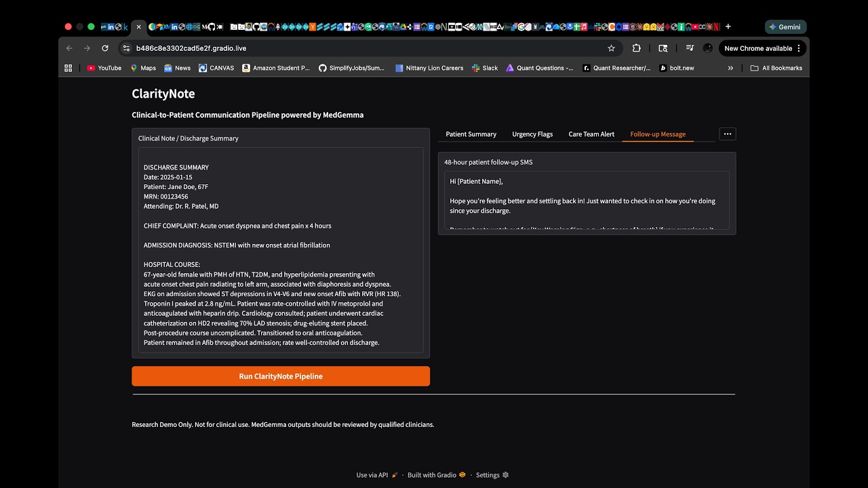Viewport: 868px width, 488px height.
Task: Click the ClarityNote page heading
Action: pos(163,94)
